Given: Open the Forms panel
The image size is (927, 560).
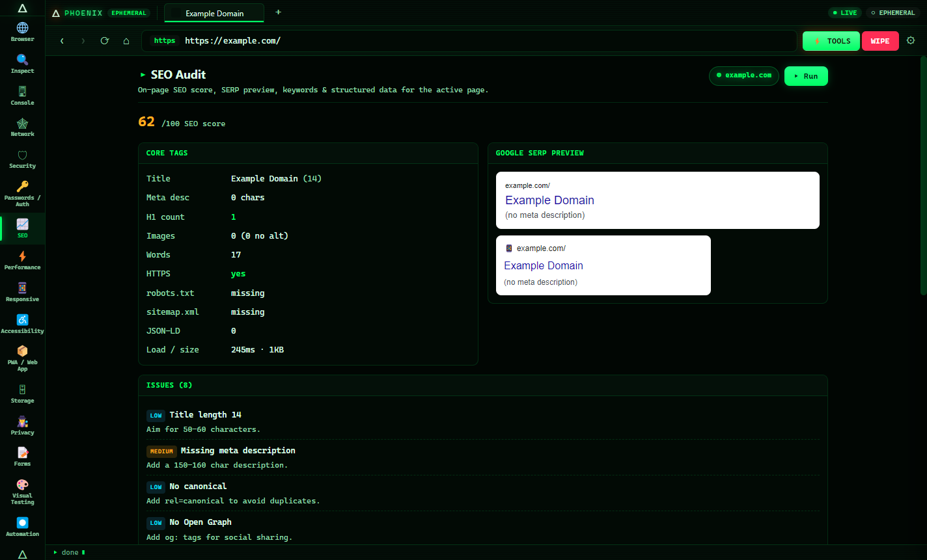Looking at the screenshot, I should (22, 457).
